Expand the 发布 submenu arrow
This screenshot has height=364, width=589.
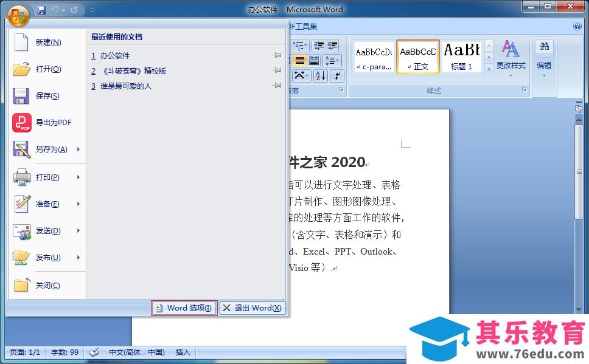coord(78,258)
